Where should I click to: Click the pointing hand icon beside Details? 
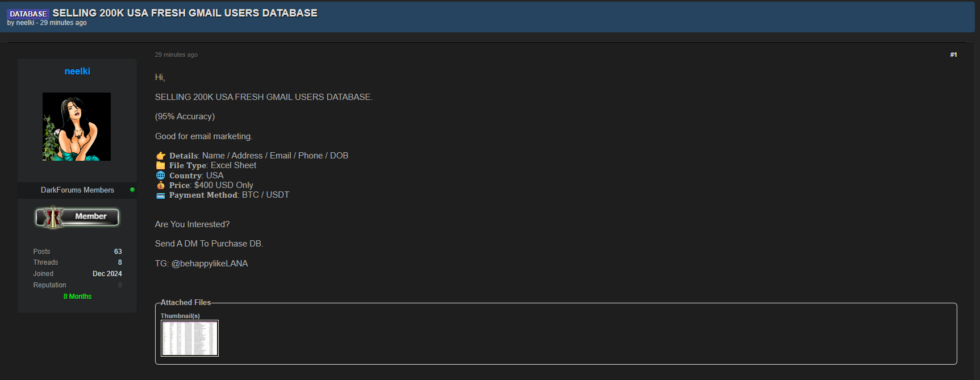pyautogui.click(x=161, y=156)
